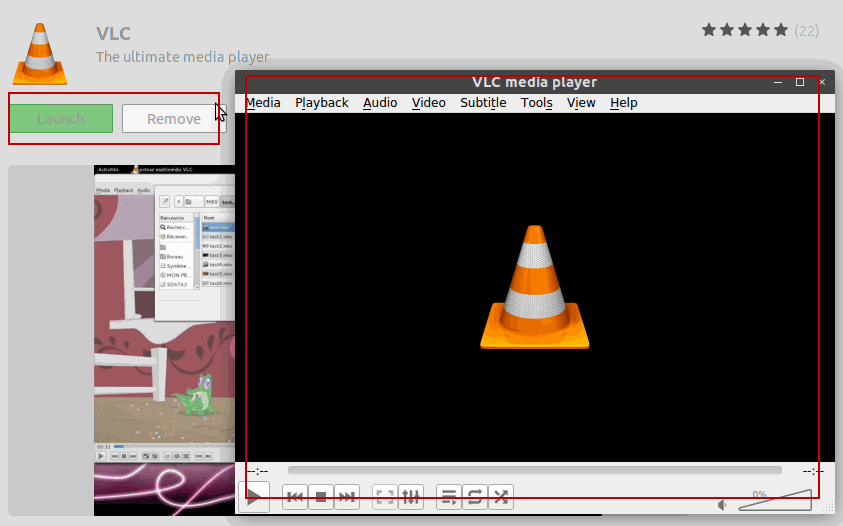
Task: Set VLC volume on the volume slider
Action: [775, 500]
